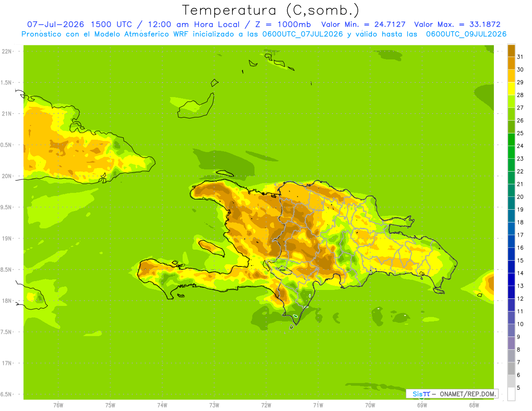Click the legend value 12
Viewport: 532px width, 411px height.
(x=520, y=298)
